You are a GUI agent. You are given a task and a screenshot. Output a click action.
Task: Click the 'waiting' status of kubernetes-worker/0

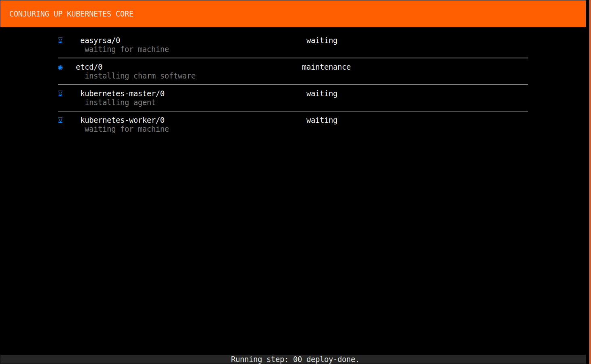tap(322, 120)
